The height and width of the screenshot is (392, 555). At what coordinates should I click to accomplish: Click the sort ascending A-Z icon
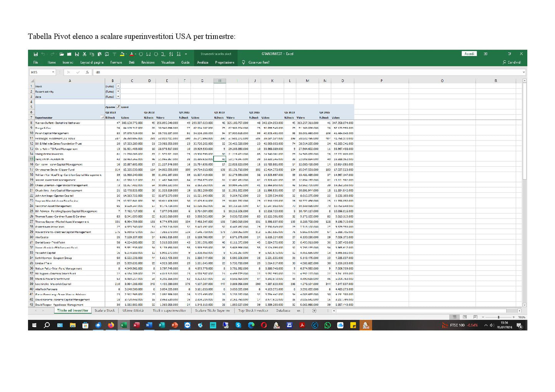point(171,54)
